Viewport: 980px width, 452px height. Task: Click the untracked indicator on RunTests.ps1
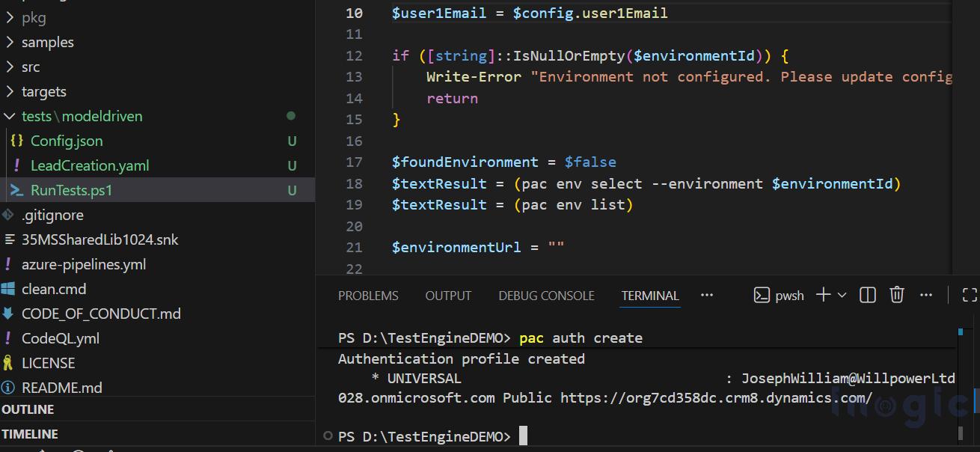[292, 190]
